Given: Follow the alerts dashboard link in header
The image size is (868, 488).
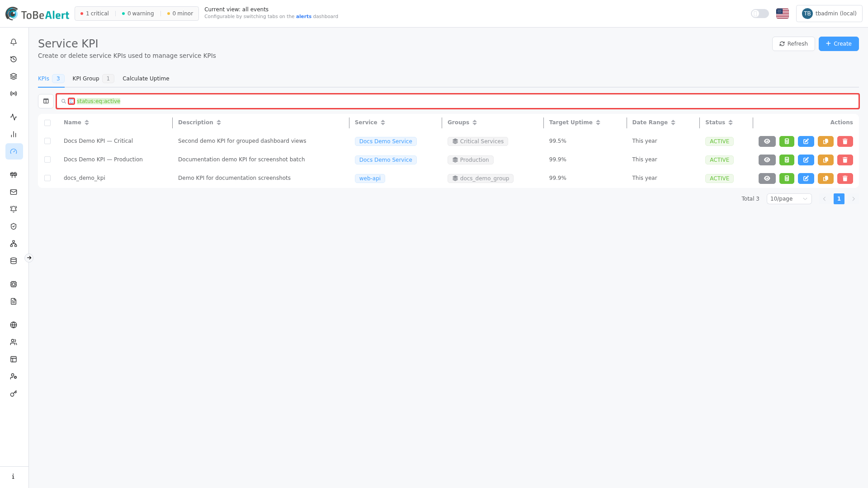Looking at the screenshot, I should click(304, 17).
